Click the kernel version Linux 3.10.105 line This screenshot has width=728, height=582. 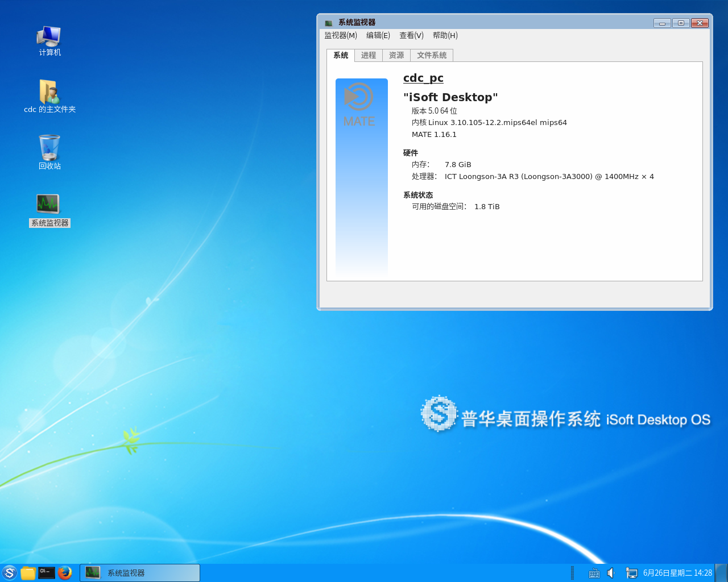tap(489, 123)
